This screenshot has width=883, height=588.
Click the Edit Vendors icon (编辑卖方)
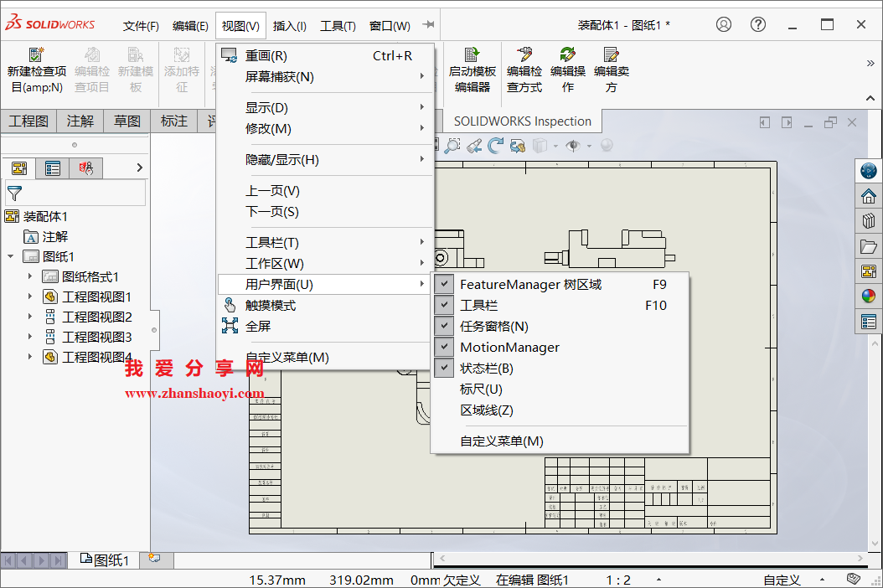pyautogui.click(x=611, y=71)
